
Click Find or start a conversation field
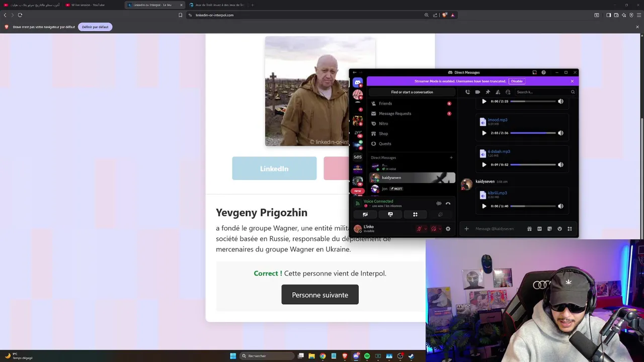coord(412,92)
